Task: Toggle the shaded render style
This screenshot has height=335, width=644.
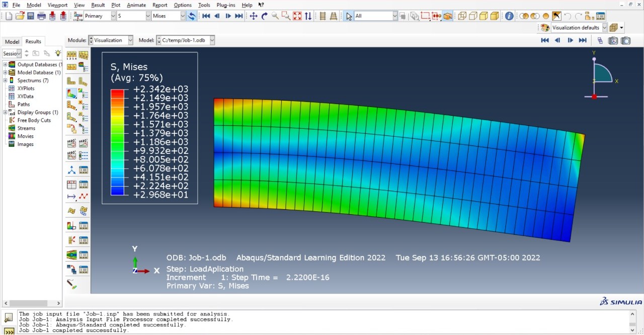Action: click(495, 16)
